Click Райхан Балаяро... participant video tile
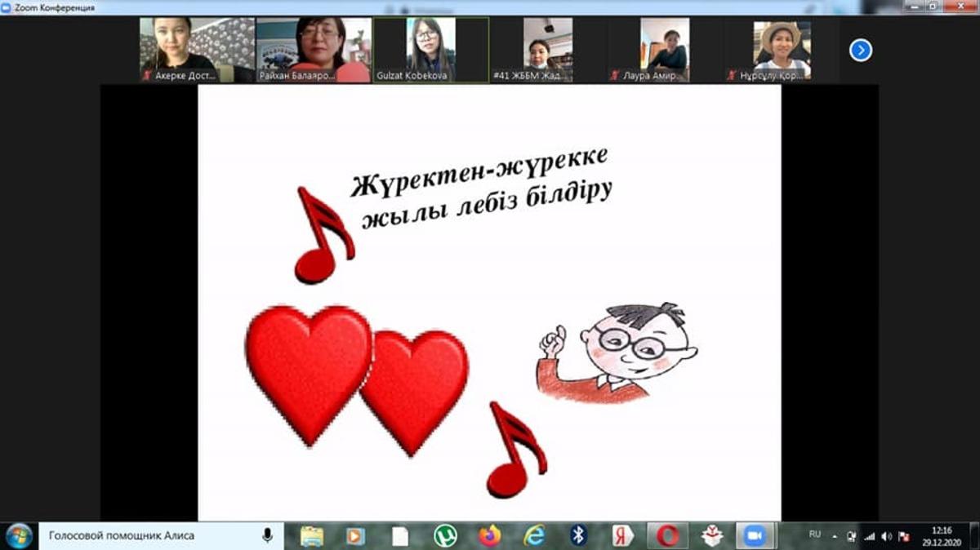The height and width of the screenshot is (550, 980). click(x=314, y=49)
